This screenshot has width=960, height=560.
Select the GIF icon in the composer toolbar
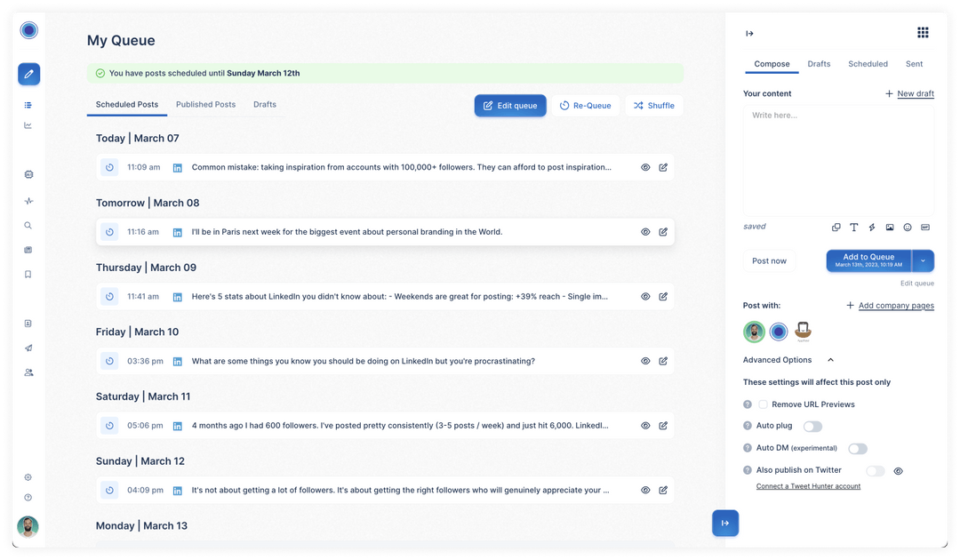click(925, 227)
